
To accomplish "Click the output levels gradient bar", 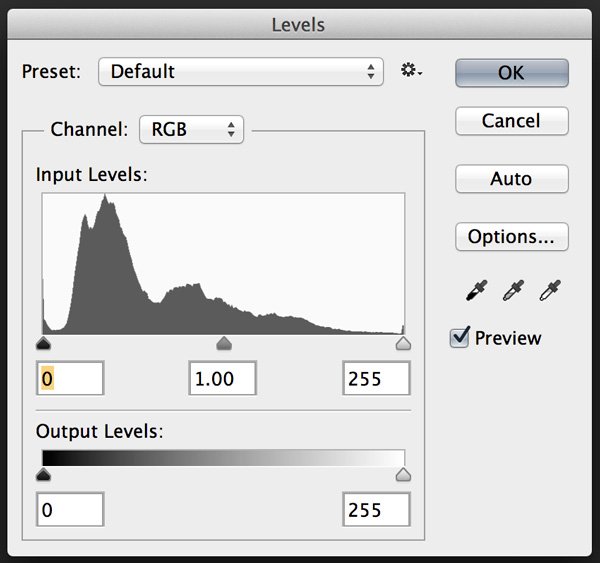I will click(223, 458).
